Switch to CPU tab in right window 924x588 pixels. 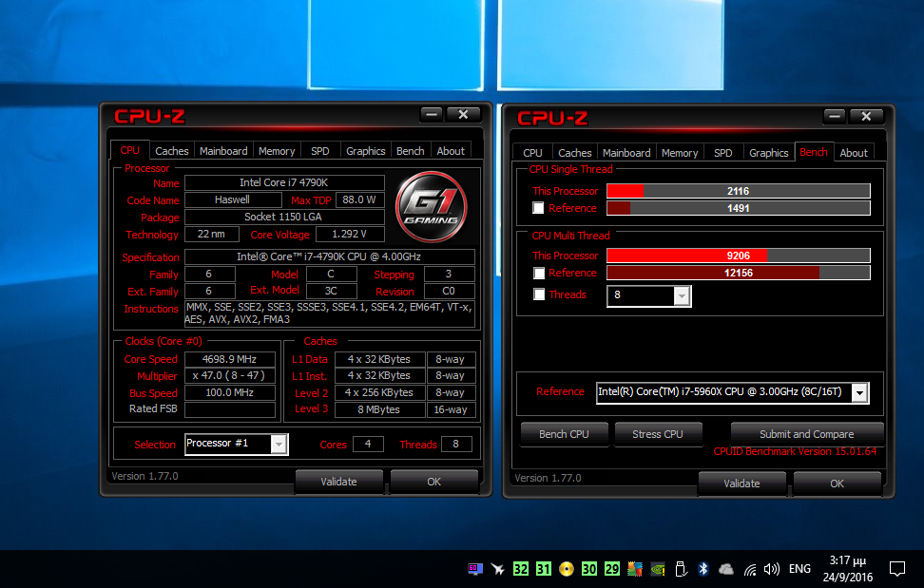pos(532,152)
